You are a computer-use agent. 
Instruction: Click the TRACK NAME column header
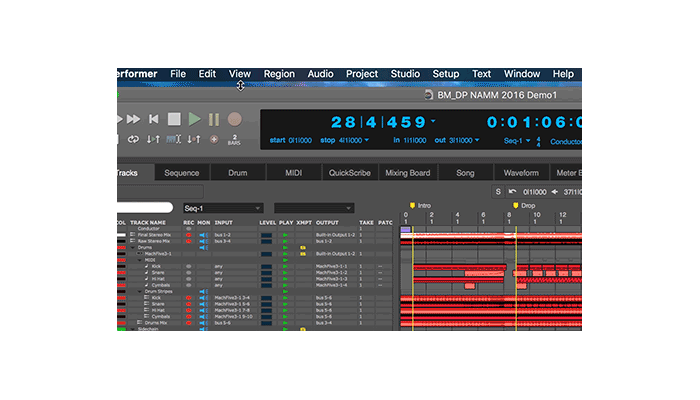[148, 222]
